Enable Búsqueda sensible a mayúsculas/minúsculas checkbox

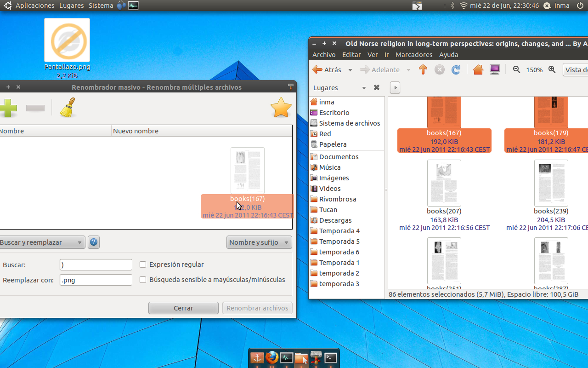143,280
